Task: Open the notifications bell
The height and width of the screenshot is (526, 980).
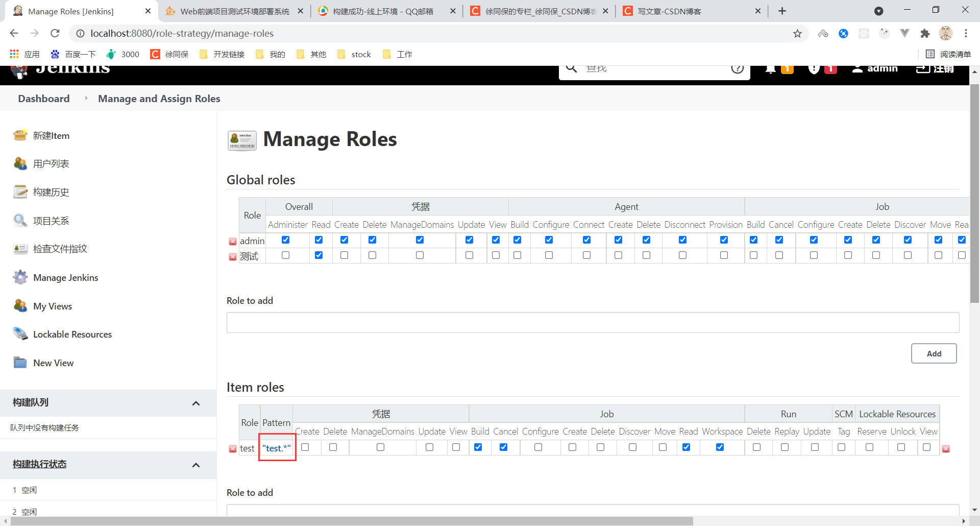Action: [x=771, y=68]
